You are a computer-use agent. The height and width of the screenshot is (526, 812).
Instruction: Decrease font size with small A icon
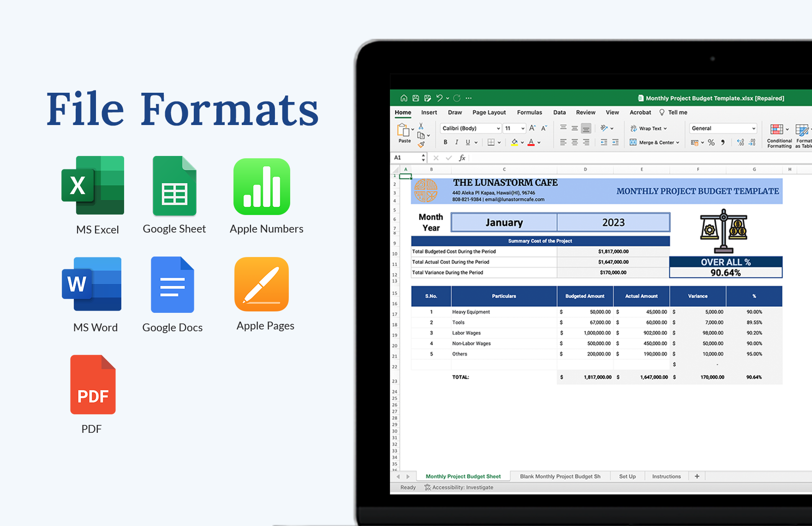point(544,128)
